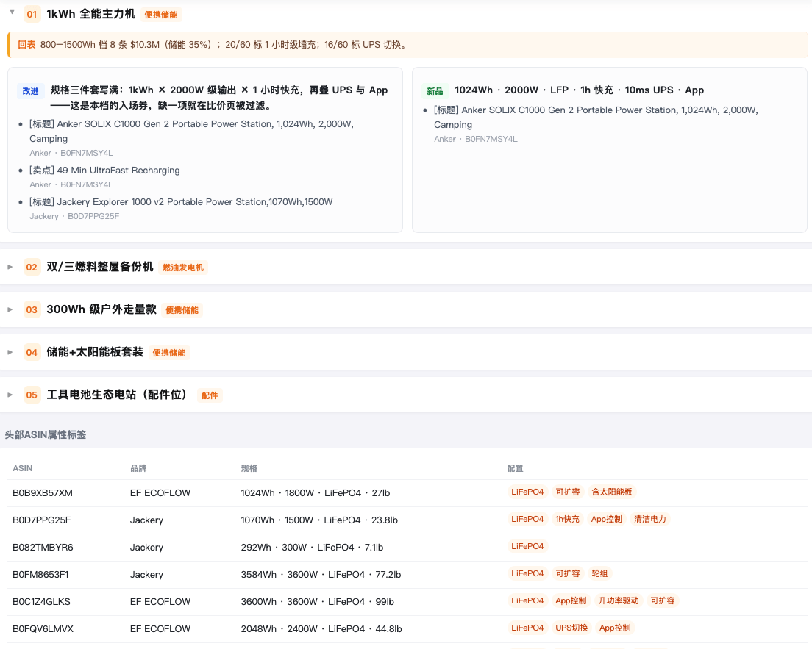Click 可扩容 tag in B0C1Z4GLKS row
Viewport: 812px width, 649px height.
coord(663,600)
